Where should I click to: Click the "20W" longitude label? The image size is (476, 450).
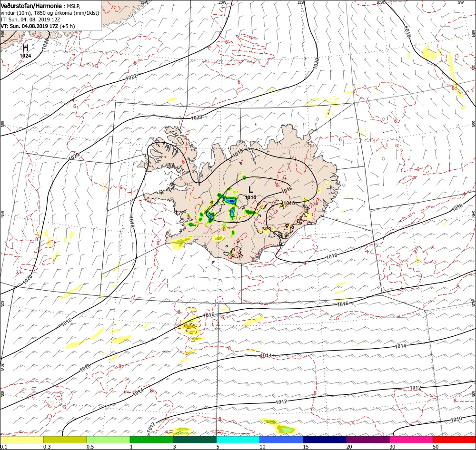222,2
